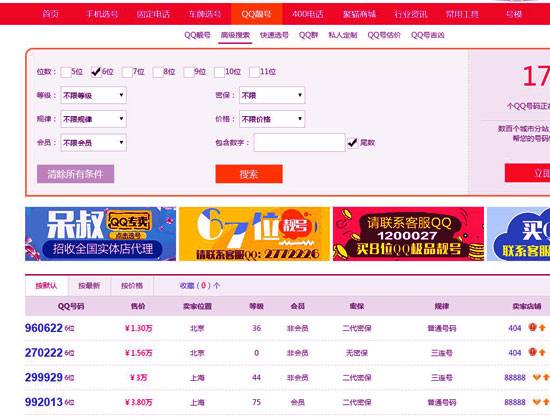Open 400电话 in the top navigation
This screenshot has height=420, width=550.
(x=308, y=14)
